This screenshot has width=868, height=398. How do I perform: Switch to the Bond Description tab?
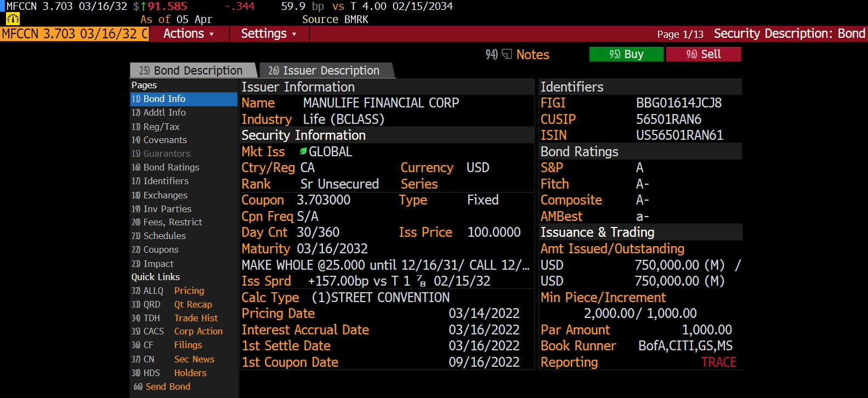193,71
